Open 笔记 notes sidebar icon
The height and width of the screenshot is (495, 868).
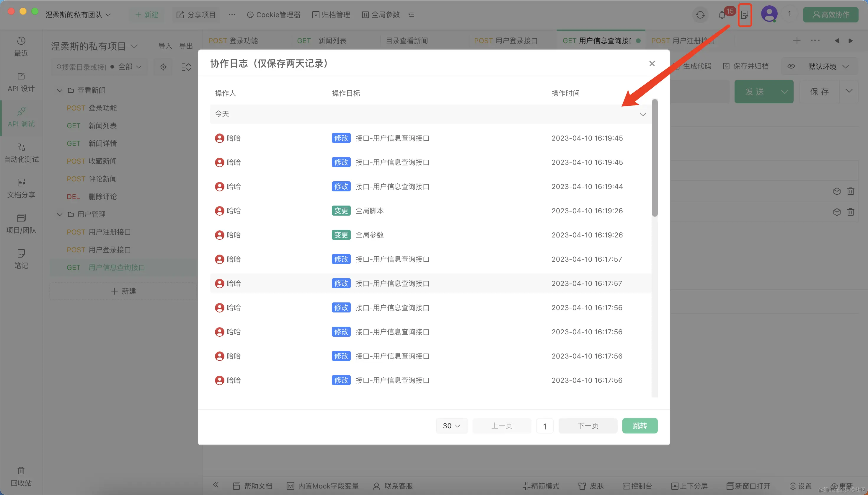(x=21, y=259)
